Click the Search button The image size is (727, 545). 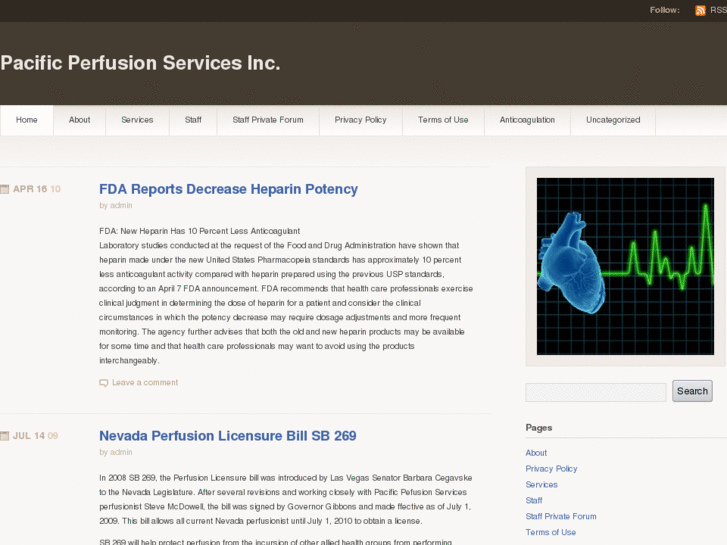[692, 391]
